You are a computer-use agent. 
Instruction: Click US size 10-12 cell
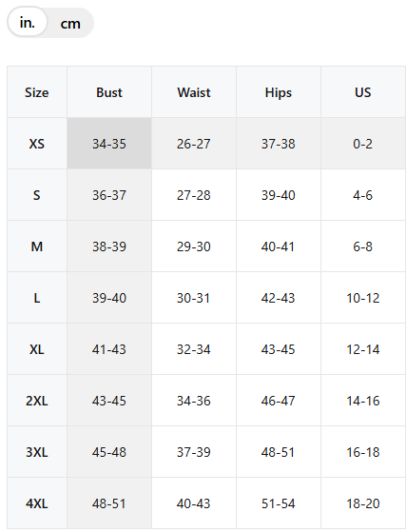click(363, 298)
